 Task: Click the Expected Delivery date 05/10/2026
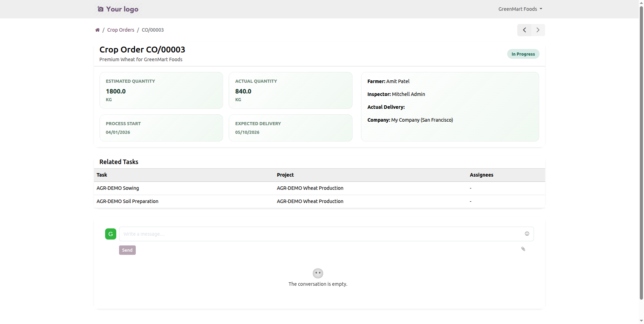point(247,132)
